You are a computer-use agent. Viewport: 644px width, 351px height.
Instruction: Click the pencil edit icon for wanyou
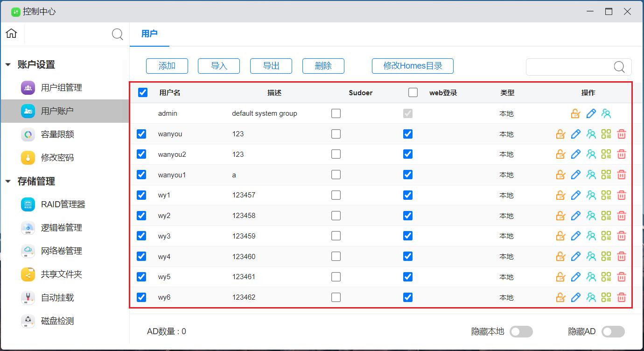576,134
